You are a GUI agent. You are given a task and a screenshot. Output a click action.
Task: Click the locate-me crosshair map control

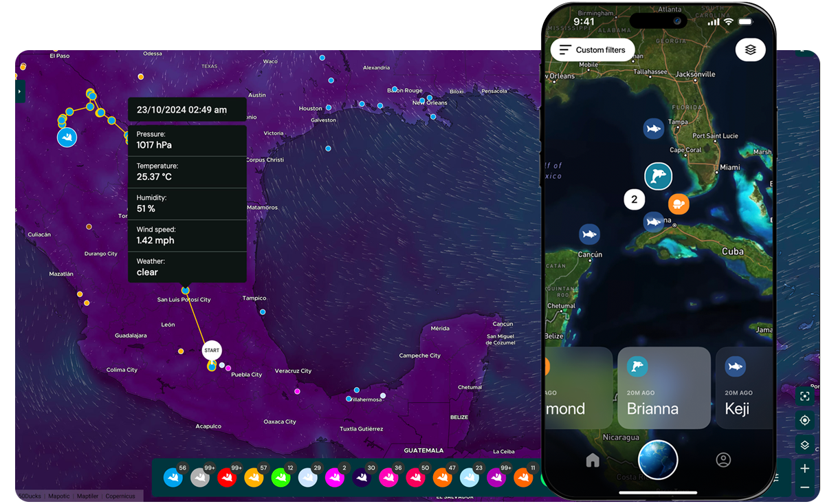point(804,420)
